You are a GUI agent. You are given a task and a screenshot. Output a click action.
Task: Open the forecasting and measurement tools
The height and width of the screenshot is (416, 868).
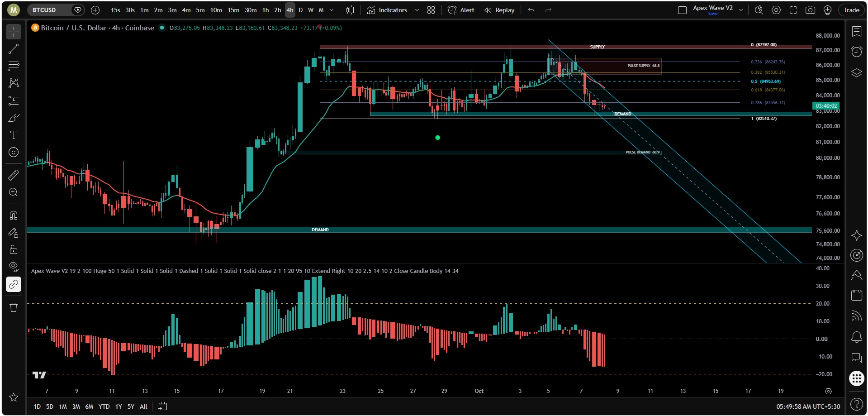(14, 100)
